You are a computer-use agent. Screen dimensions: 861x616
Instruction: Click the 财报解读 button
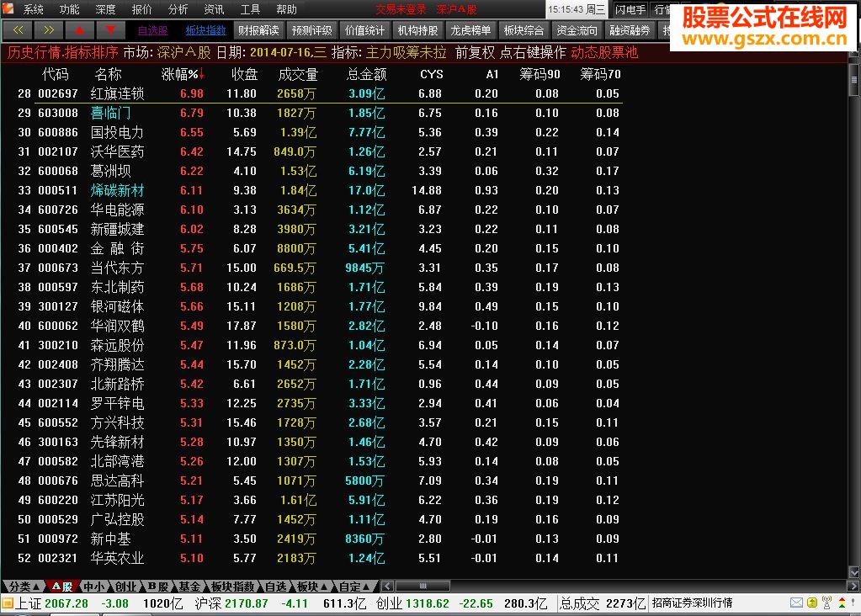point(258,30)
